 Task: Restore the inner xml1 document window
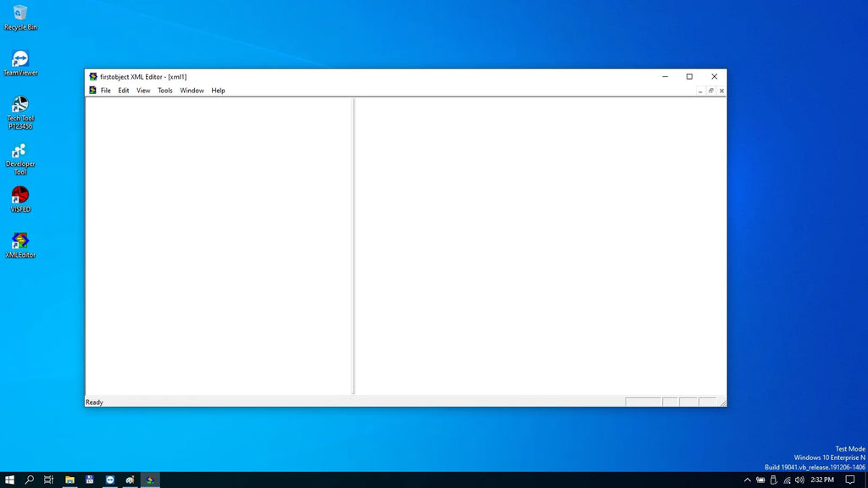click(711, 91)
